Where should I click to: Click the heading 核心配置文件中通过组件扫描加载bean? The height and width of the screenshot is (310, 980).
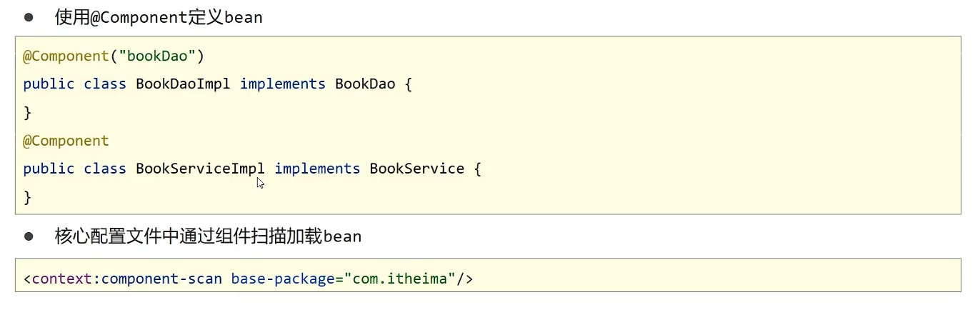tap(208, 236)
